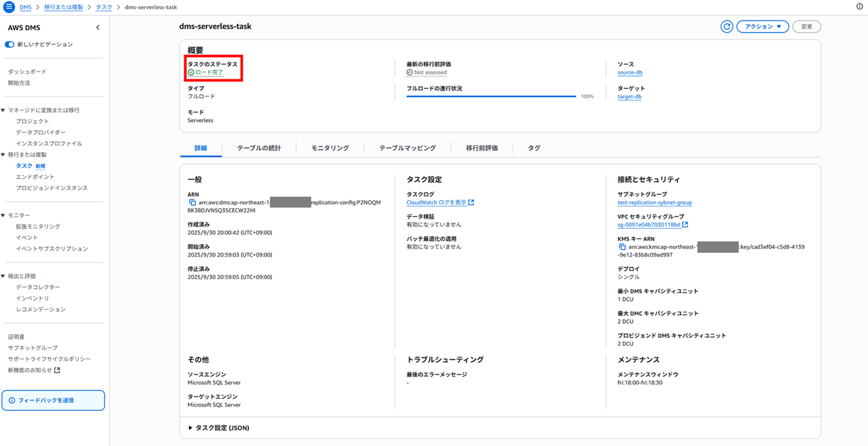Open the hamburger navigation menu icon
The image size is (868, 446).
coord(9,6)
